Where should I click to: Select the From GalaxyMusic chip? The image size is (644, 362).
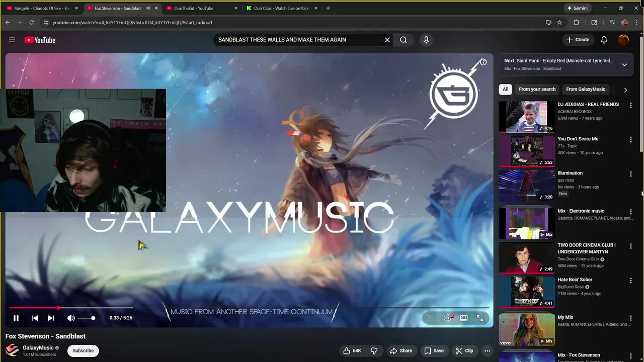[x=586, y=89]
